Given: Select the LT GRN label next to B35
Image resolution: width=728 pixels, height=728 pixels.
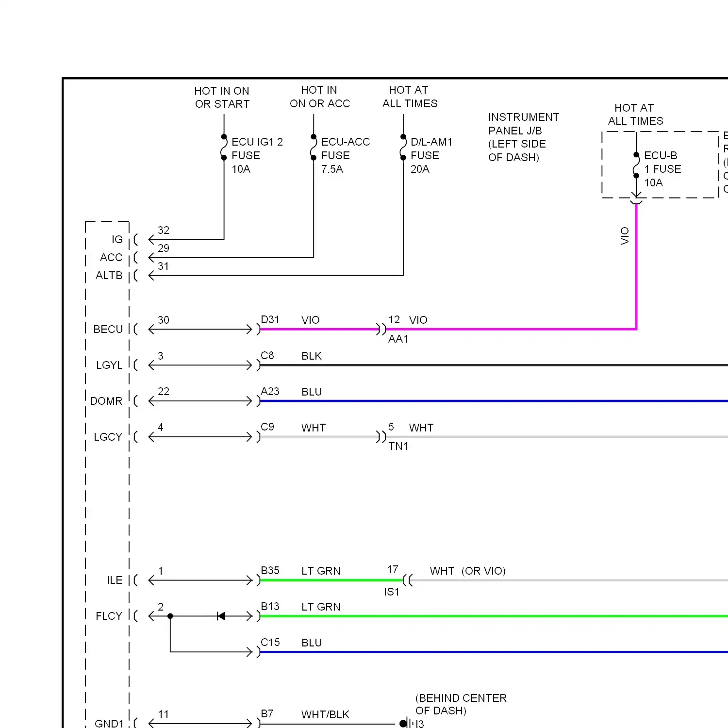Looking at the screenshot, I should [x=321, y=571].
